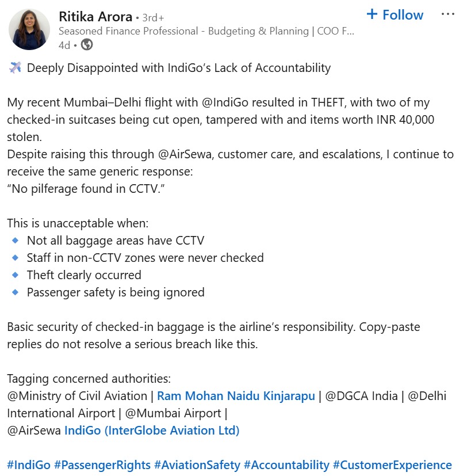467x476 pixels.
Task: Open the #PassengerRights hashtag
Action: pos(102,464)
